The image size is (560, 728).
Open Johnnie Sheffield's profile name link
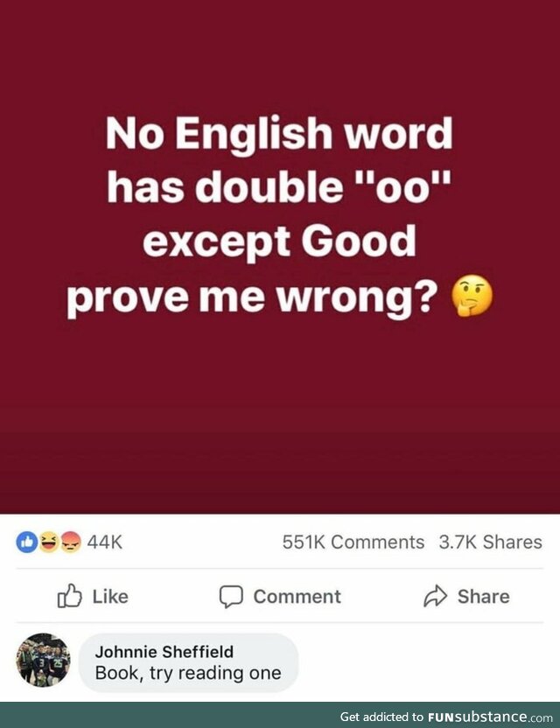pos(164,652)
